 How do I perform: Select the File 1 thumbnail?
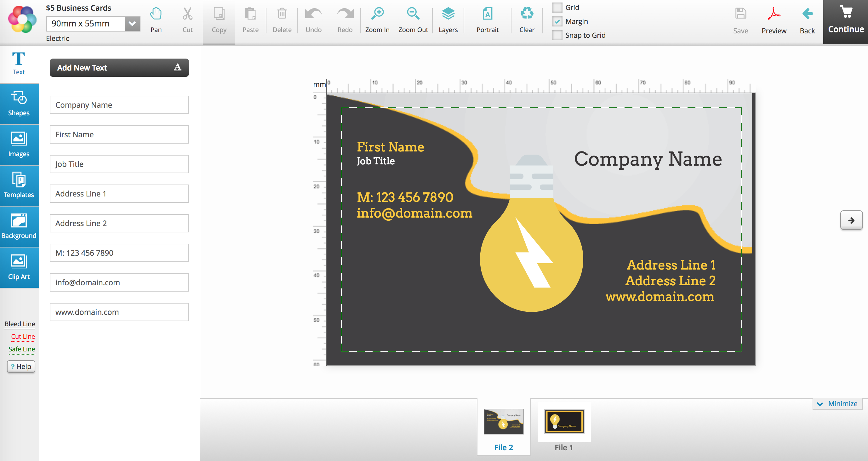tap(564, 422)
